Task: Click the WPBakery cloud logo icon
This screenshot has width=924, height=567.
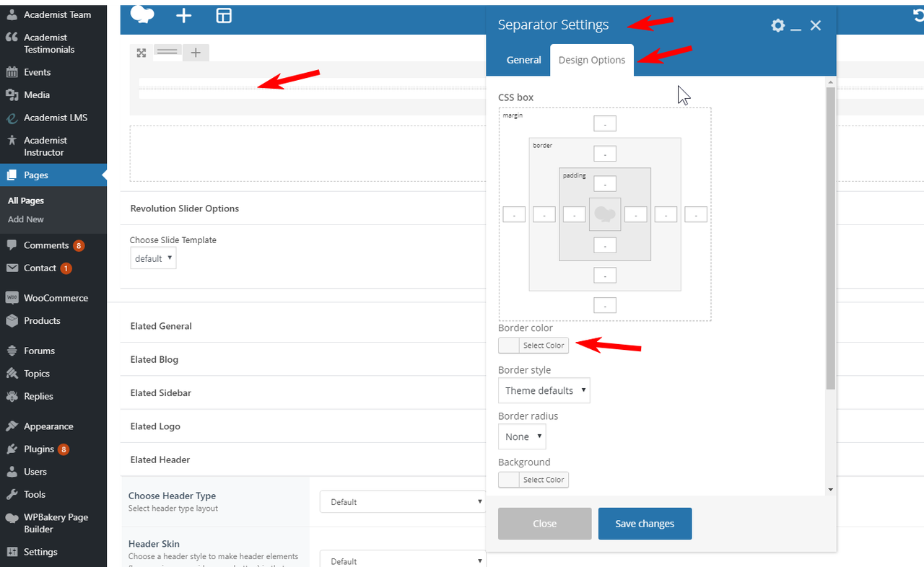Action: pos(142,14)
